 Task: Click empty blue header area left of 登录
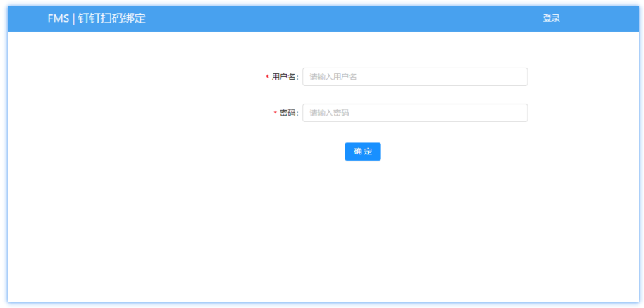pyautogui.click(x=352, y=18)
